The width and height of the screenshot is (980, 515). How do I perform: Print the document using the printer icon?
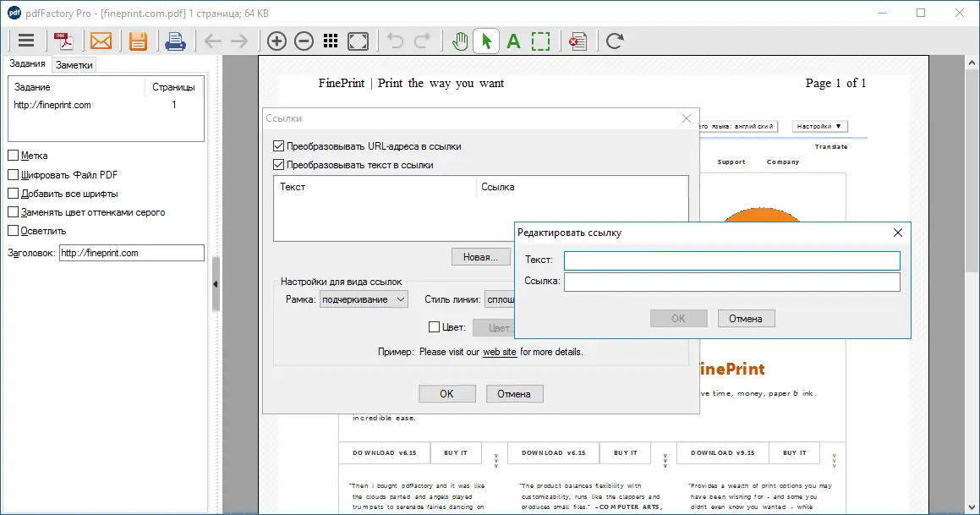(x=175, y=40)
